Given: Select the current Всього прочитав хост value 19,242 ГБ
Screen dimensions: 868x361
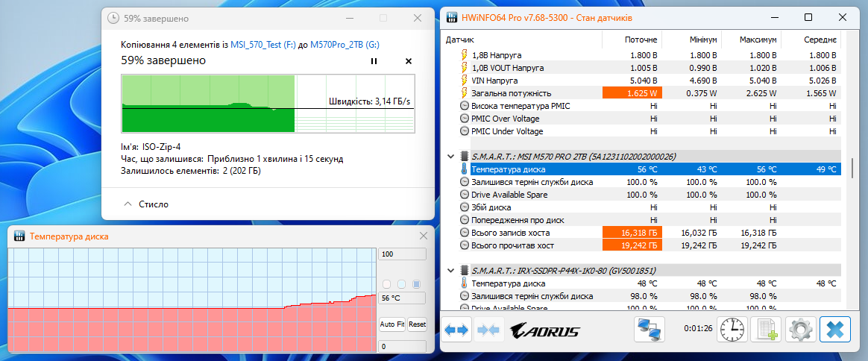Looking at the screenshot, I should tap(632, 245).
